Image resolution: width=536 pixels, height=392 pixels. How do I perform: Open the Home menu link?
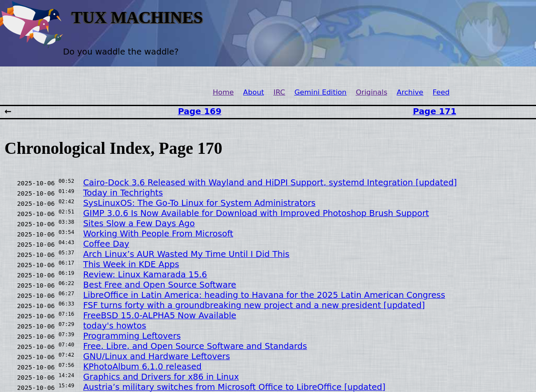[223, 92]
